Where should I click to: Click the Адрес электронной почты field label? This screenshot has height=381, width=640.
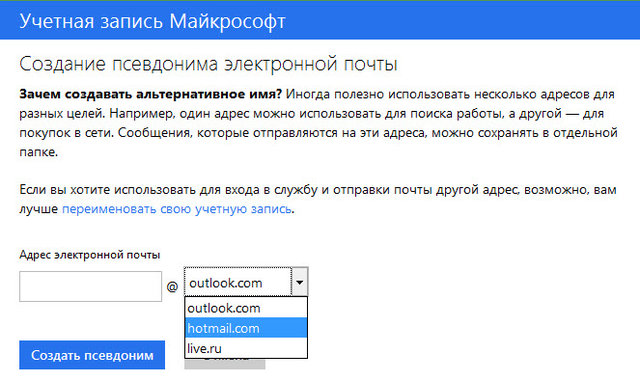89,255
